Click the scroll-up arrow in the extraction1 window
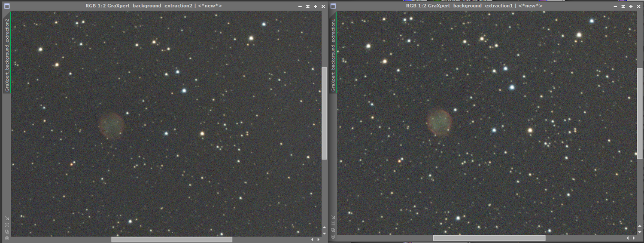This screenshot has height=243, width=644. (640, 226)
